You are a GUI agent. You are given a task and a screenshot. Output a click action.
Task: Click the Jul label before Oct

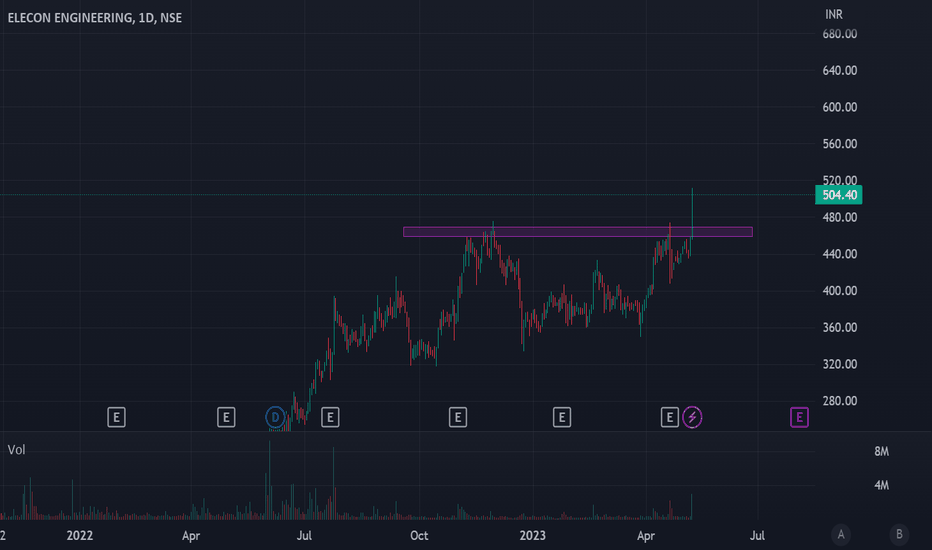tap(304, 536)
